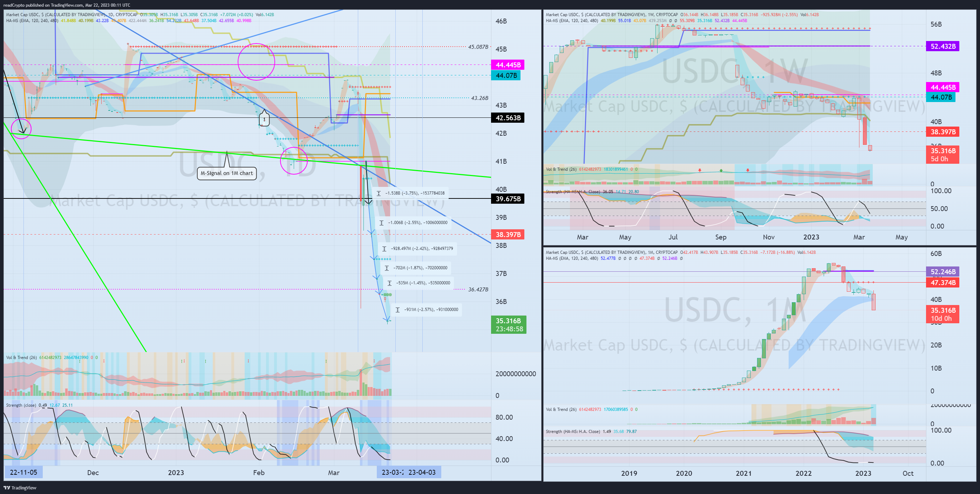Click ruler icon beside -931M (-2.57%) measurement
The height and width of the screenshot is (494, 980).
tap(397, 310)
